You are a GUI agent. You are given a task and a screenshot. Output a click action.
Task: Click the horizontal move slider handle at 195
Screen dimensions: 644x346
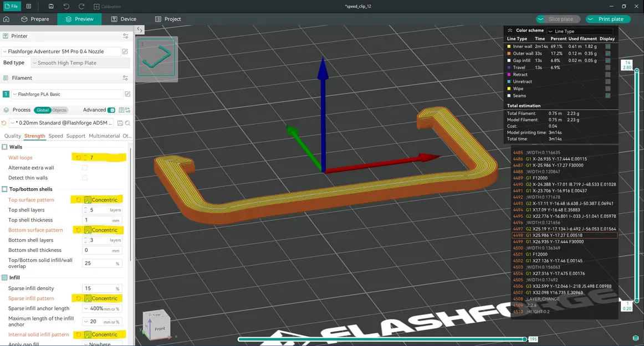[x=524, y=339]
